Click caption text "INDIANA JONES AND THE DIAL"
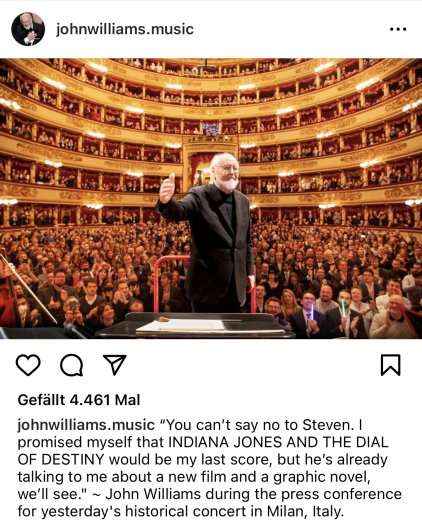 [278, 442]
